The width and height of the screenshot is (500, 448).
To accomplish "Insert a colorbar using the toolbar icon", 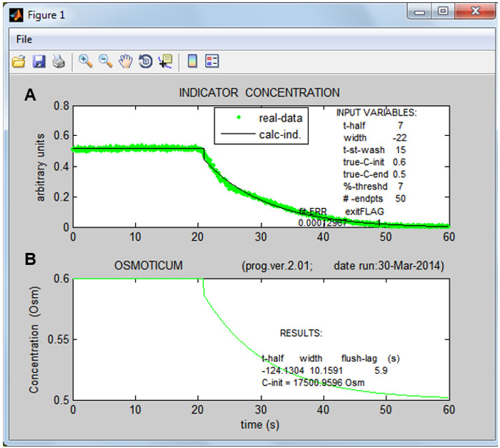I will click(192, 61).
